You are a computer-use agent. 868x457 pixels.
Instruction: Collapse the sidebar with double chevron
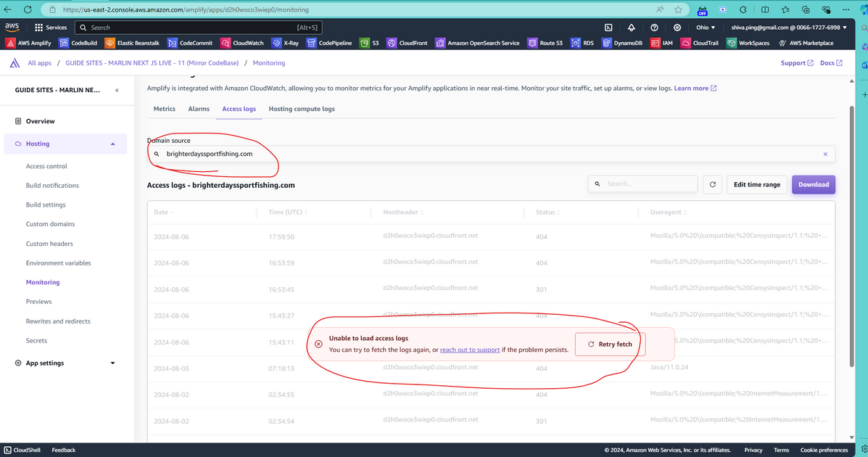pyautogui.click(x=117, y=90)
